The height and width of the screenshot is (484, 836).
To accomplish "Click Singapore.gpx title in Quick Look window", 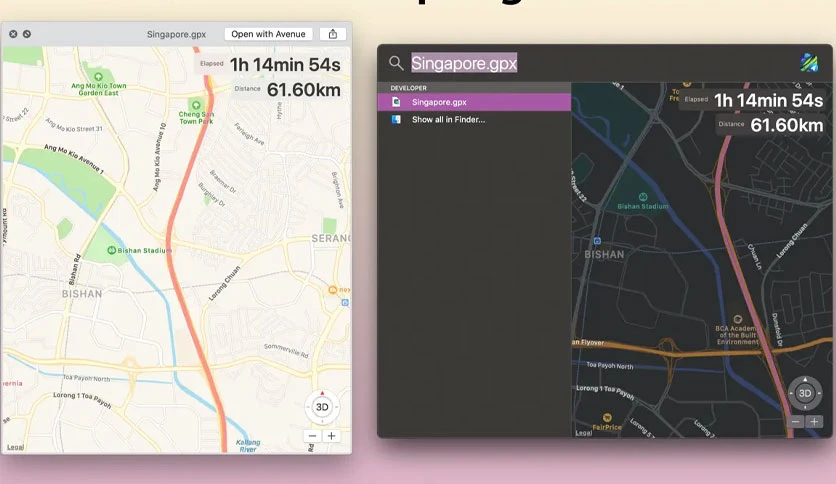I will 176,34.
